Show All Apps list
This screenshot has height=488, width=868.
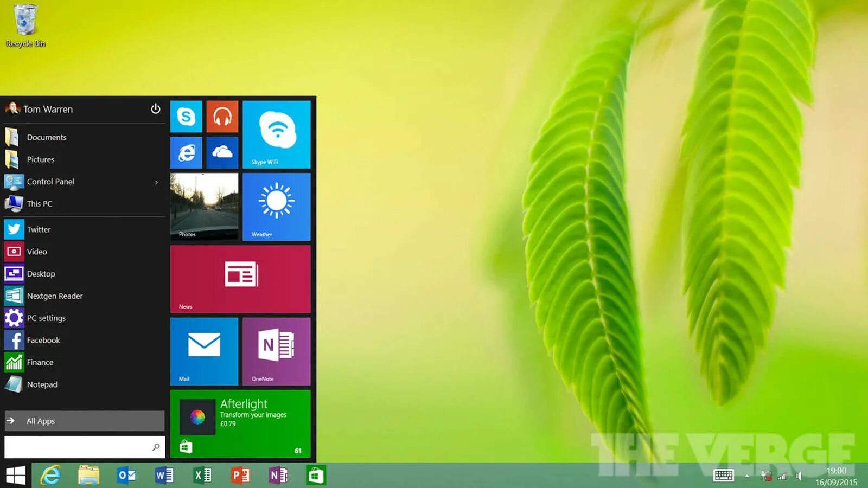[84, 421]
